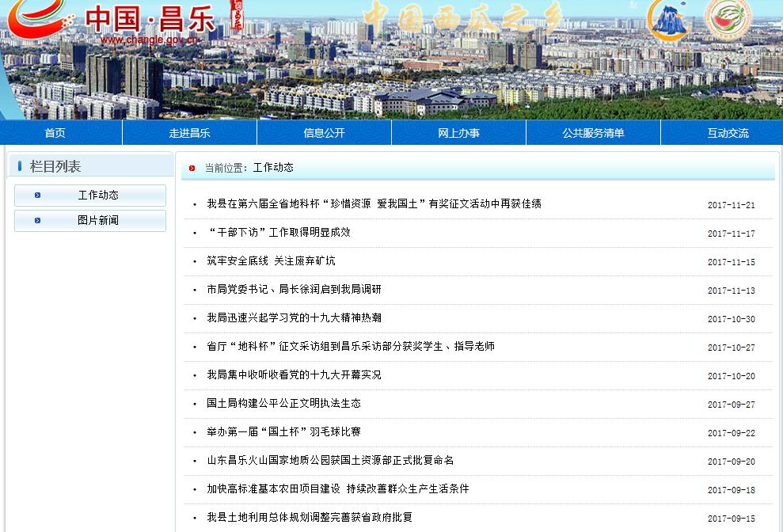Click the arrow icon beside 图片新闻 in the sidebar

[x=37, y=221]
